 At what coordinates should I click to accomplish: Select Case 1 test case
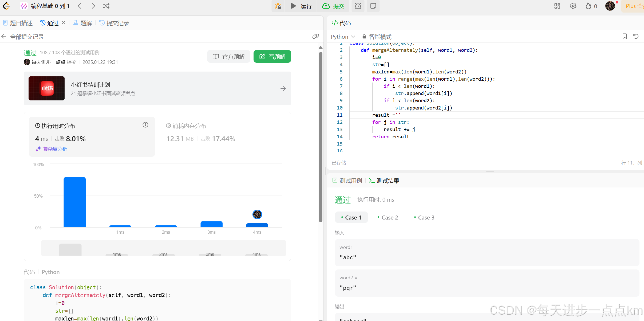tap(351, 217)
